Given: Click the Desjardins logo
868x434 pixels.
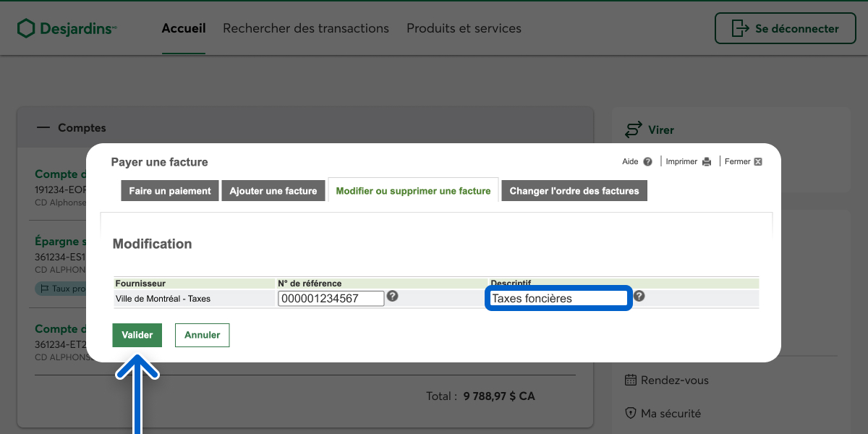Looking at the screenshot, I should (x=67, y=29).
